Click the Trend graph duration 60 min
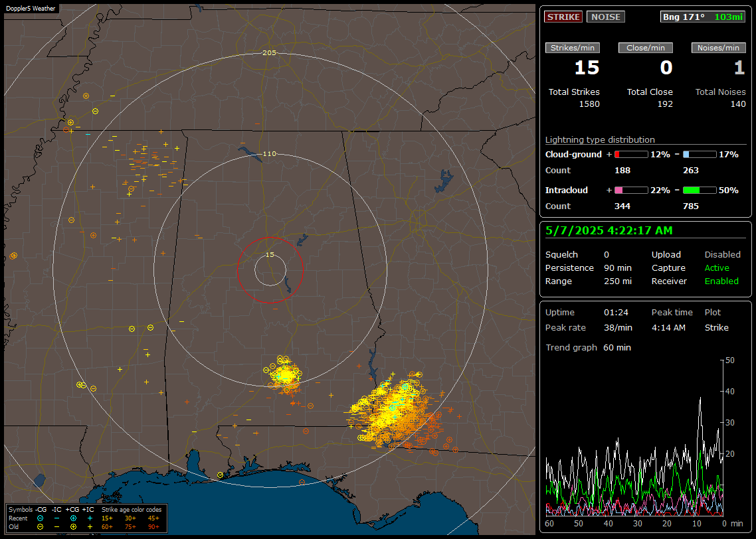Image resolution: width=756 pixels, height=539 pixels. tap(617, 348)
